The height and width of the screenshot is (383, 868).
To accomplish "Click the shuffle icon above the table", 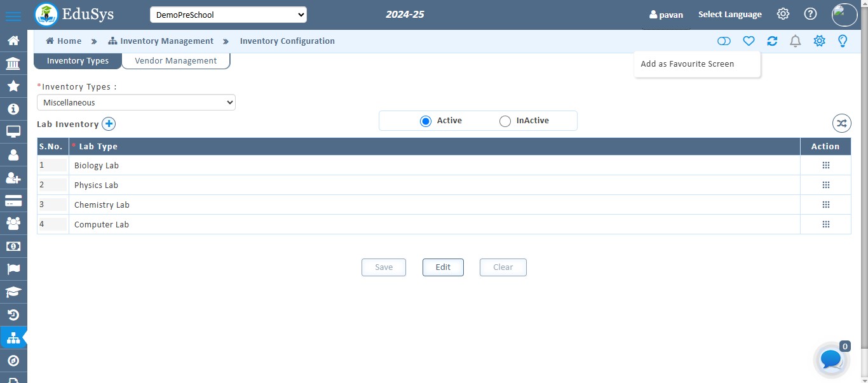I will 841,124.
